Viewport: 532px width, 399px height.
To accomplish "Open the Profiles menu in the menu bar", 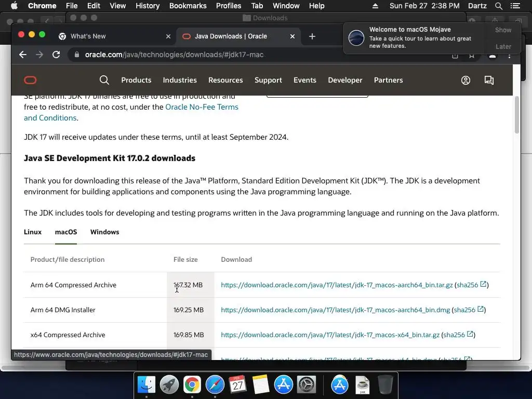I will point(229,6).
